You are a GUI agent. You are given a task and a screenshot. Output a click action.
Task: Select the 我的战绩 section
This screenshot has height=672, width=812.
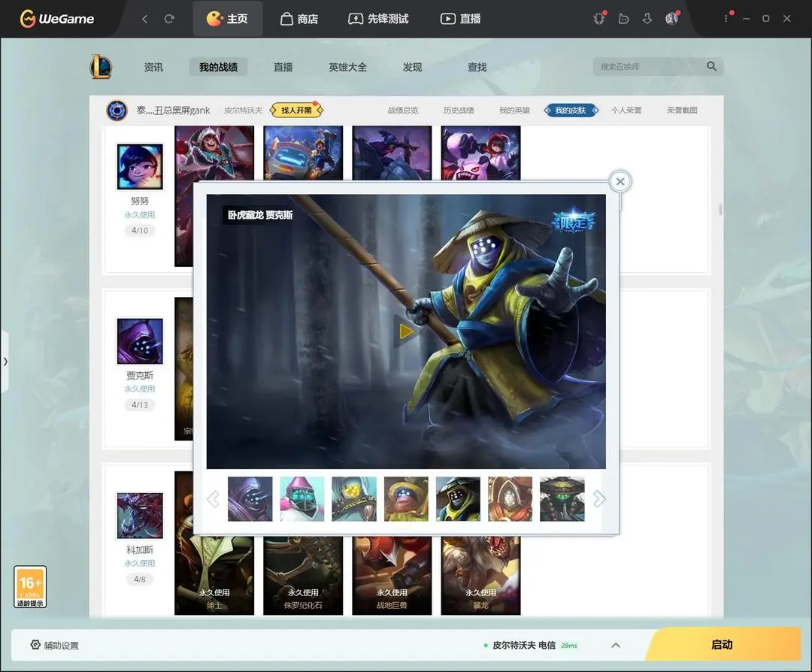pyautogui.click(x=218, y=68)
